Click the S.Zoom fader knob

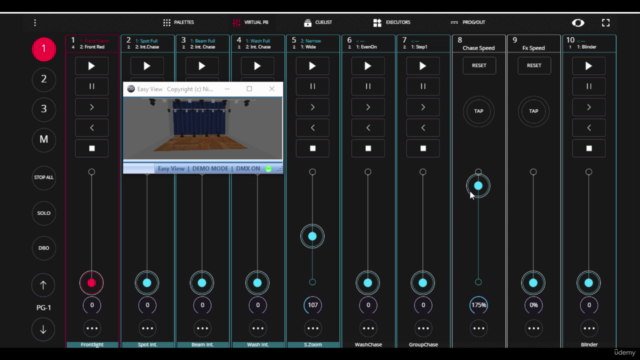[x=313, y=236]
